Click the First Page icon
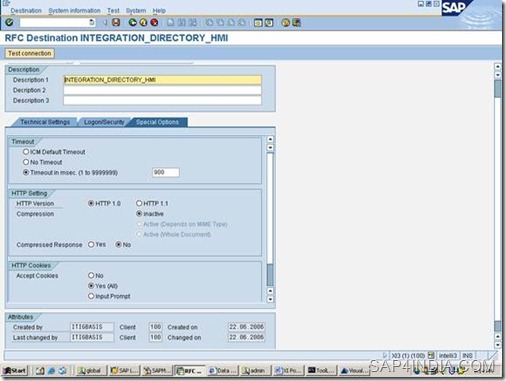 point(209,22)
